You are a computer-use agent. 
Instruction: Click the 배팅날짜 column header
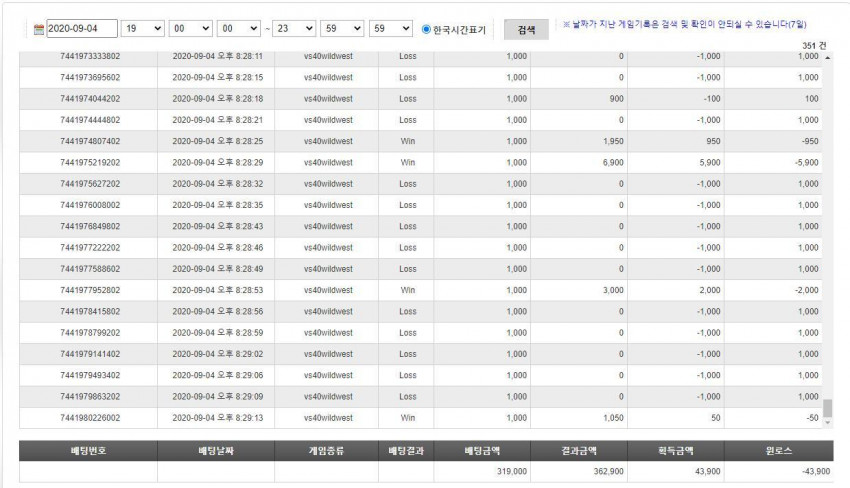click(216, 451)
